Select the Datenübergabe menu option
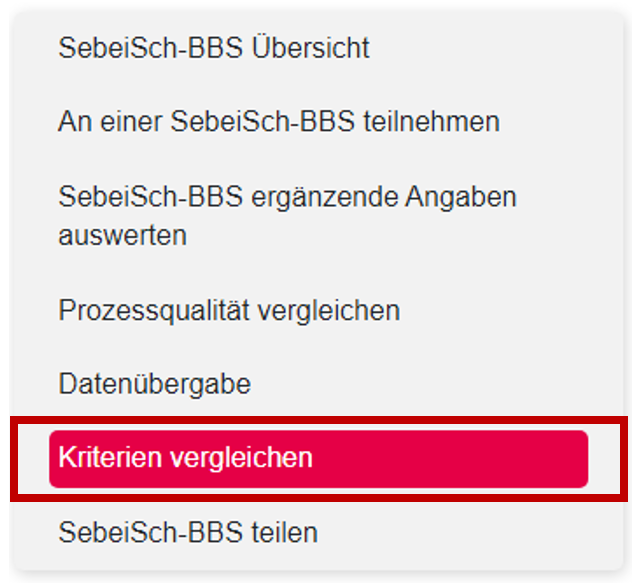 point(154,384)
